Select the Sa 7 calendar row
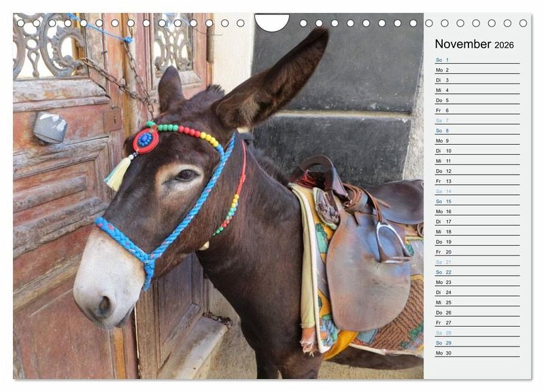 pyautogui.click(x=477, y=121)
